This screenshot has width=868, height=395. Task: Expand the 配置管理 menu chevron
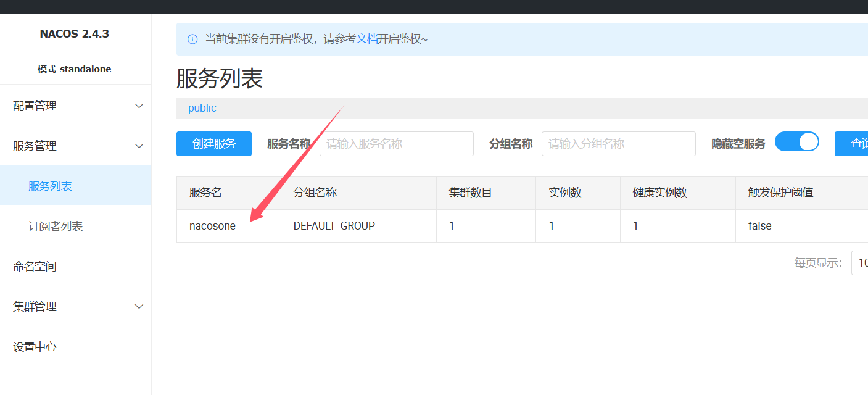(x=139, y=106)
